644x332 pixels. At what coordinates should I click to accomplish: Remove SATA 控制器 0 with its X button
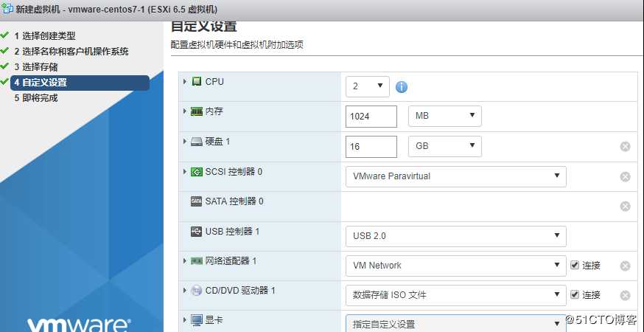pos(625,206)
